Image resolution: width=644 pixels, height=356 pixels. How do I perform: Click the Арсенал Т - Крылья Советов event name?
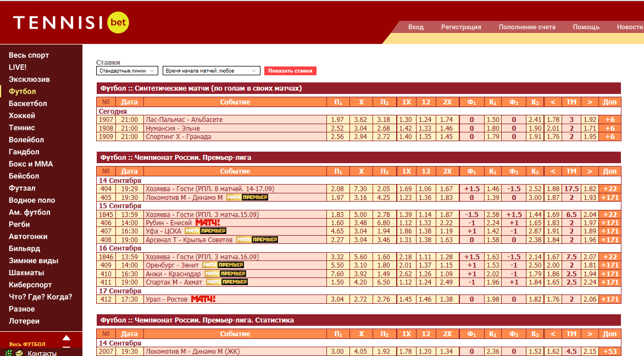(189, 240)
